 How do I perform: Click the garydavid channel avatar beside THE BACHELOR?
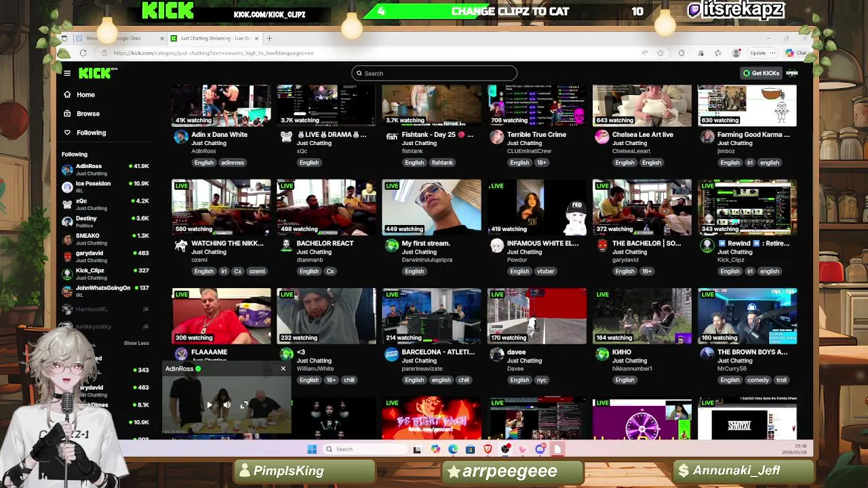click(x=602, y=245)
